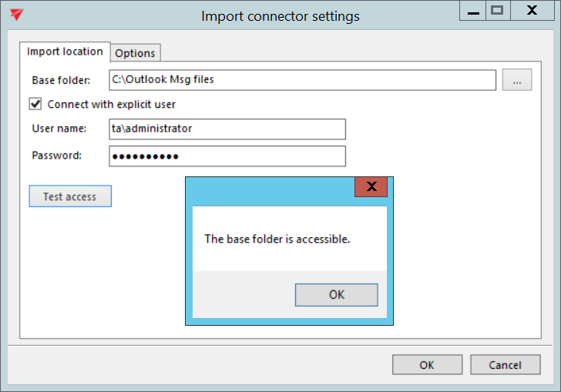
Task: Click the 'Base folder:' label
Action: 61,80
